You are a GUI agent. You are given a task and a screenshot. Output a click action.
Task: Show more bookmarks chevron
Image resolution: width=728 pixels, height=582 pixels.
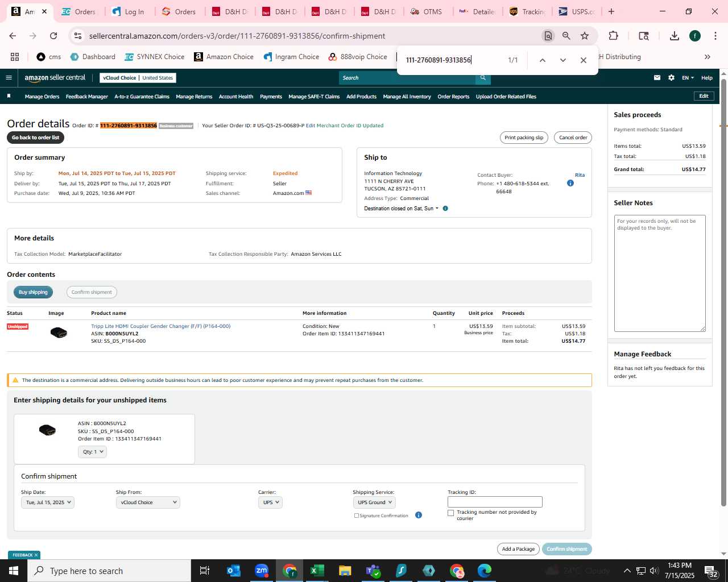[708, 57]
